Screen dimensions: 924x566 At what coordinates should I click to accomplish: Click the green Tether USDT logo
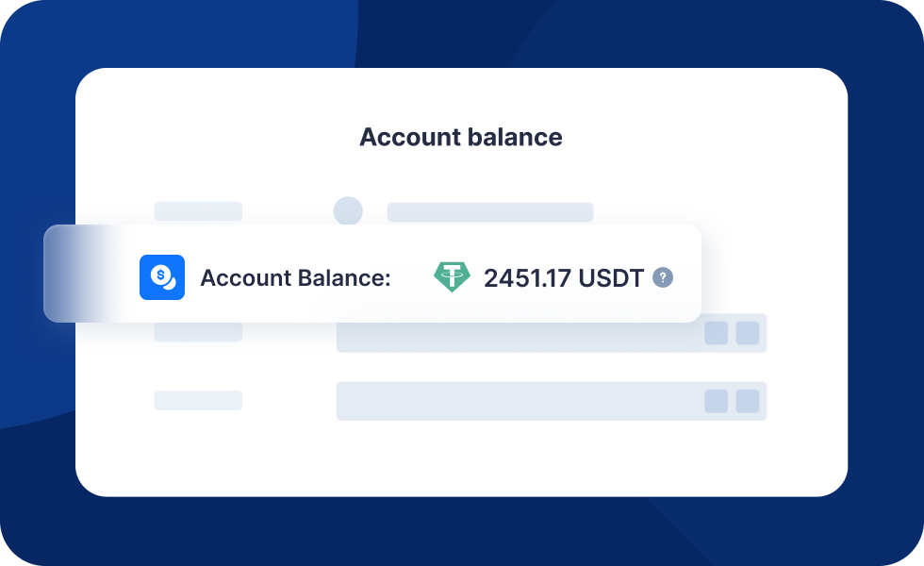point(452,277)
